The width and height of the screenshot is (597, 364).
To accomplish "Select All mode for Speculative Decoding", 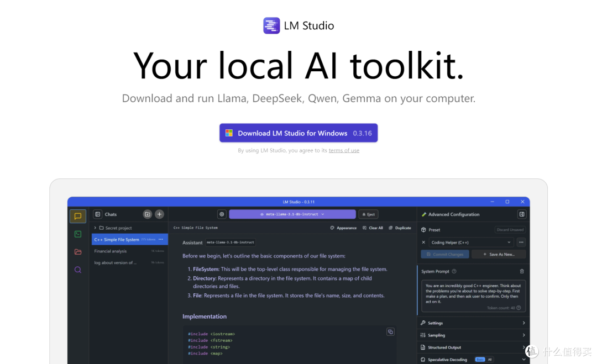I will point(490,360).
